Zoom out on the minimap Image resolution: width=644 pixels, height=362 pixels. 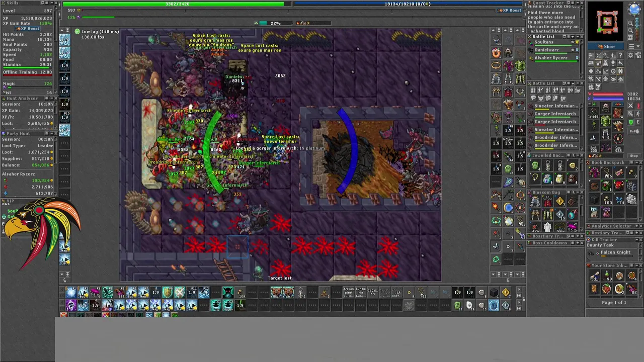click(630, 23)
